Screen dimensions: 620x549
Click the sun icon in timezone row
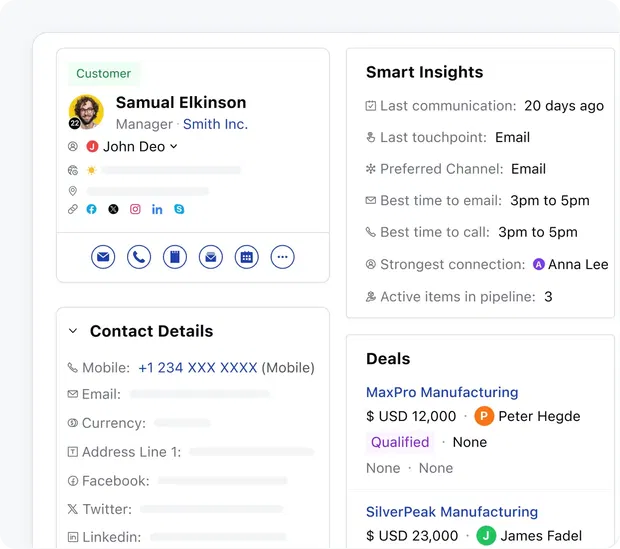click(x=91, y=170)
